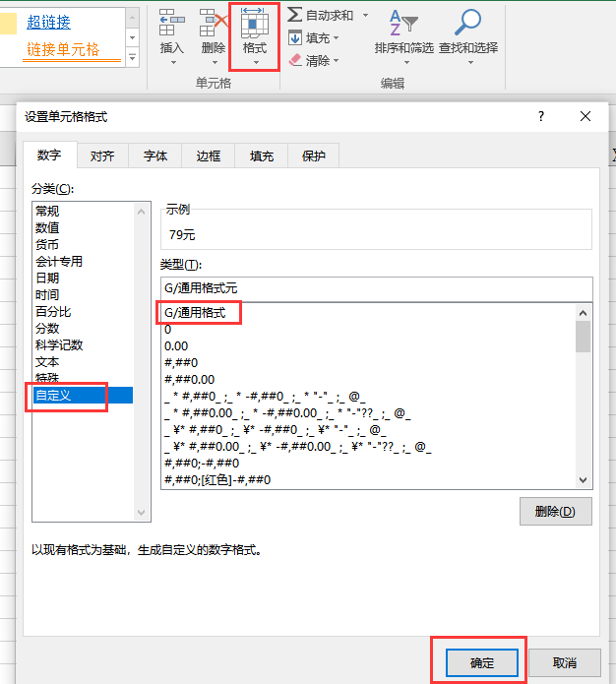Click the Find and Select magnifier icon
This screenshot has width=616, height=684.
(467, 22)
